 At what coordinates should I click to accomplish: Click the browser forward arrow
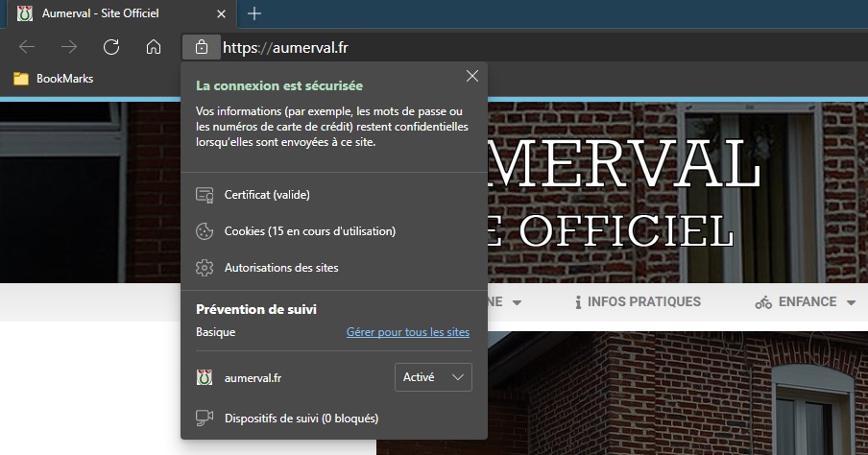69,47
